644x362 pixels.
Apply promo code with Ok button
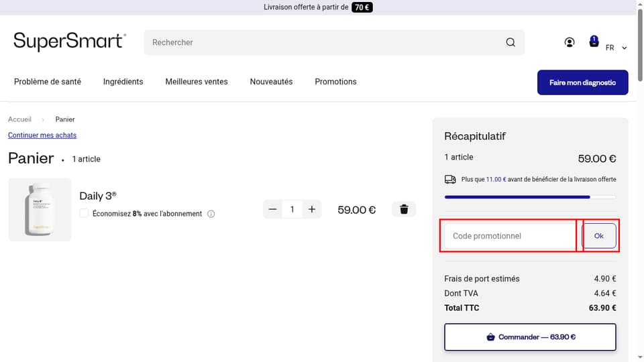coord(599,235)
